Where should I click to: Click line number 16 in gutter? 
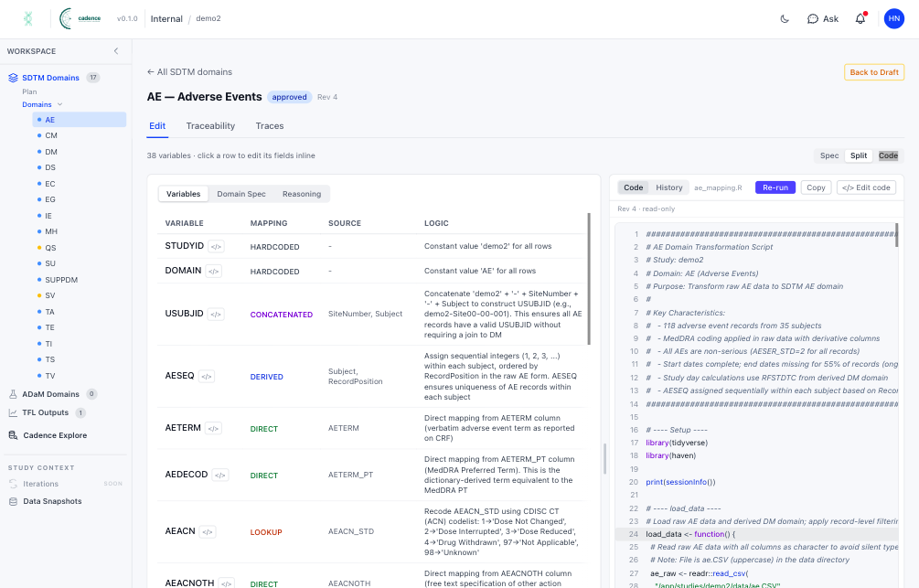tap(635, 430)
